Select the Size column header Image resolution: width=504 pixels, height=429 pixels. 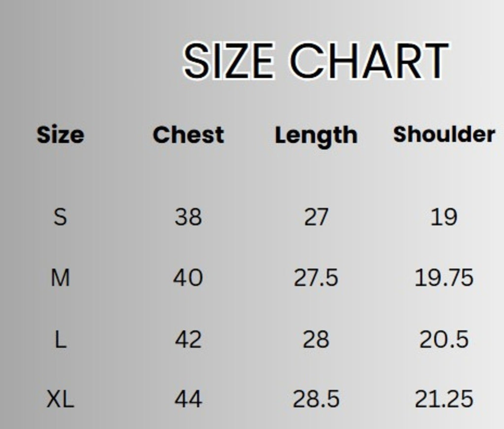point(60,135)
